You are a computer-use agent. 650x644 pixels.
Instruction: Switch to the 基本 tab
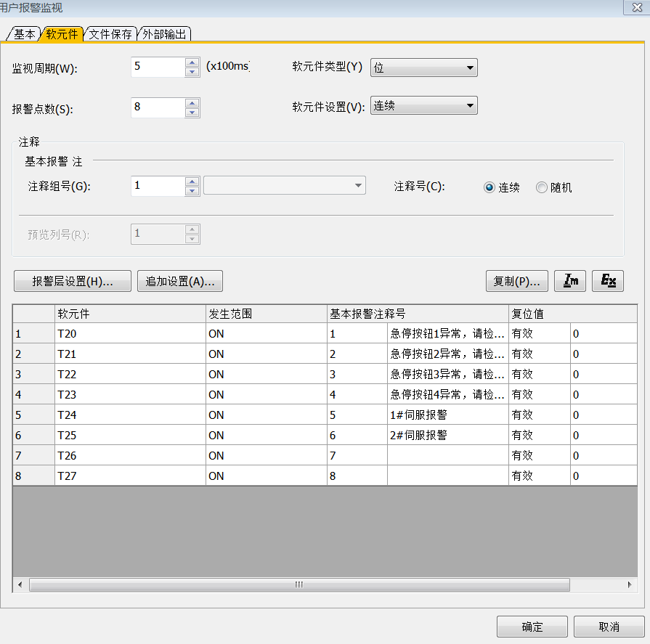tap(24, 34)
